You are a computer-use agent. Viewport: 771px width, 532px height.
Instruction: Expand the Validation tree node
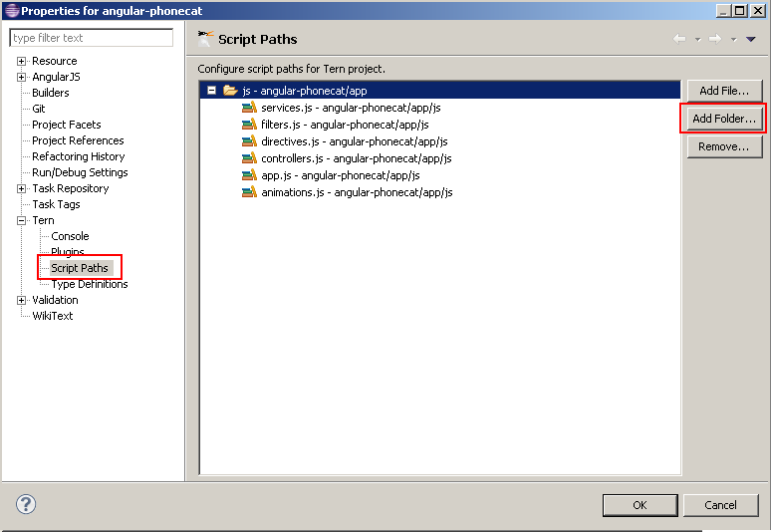(21, 300)
